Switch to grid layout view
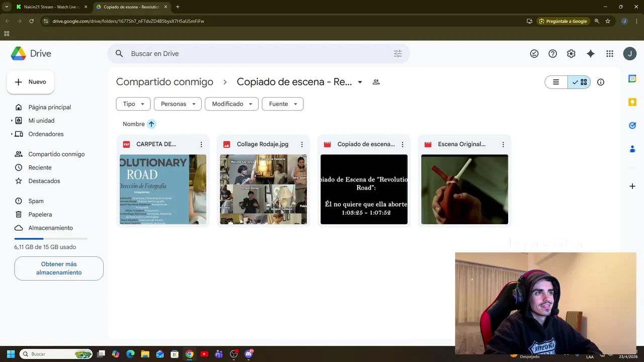644x362 pixels. point(579,82)
